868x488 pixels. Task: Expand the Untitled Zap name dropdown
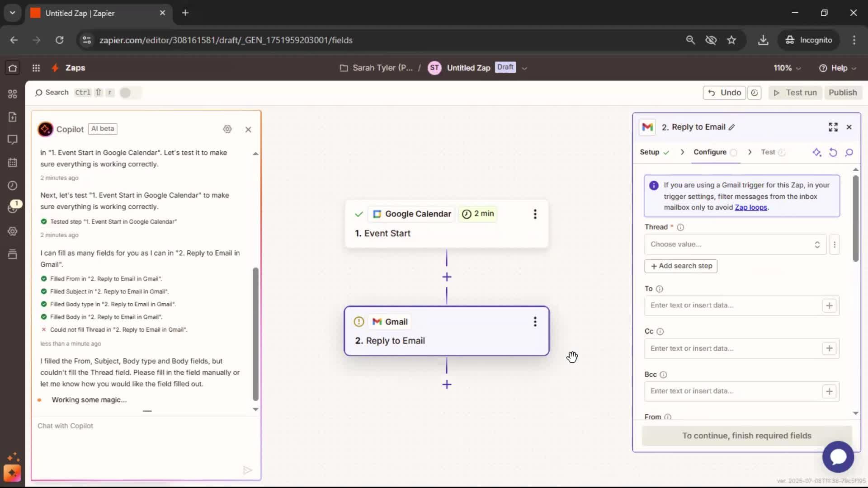point(524,68)
